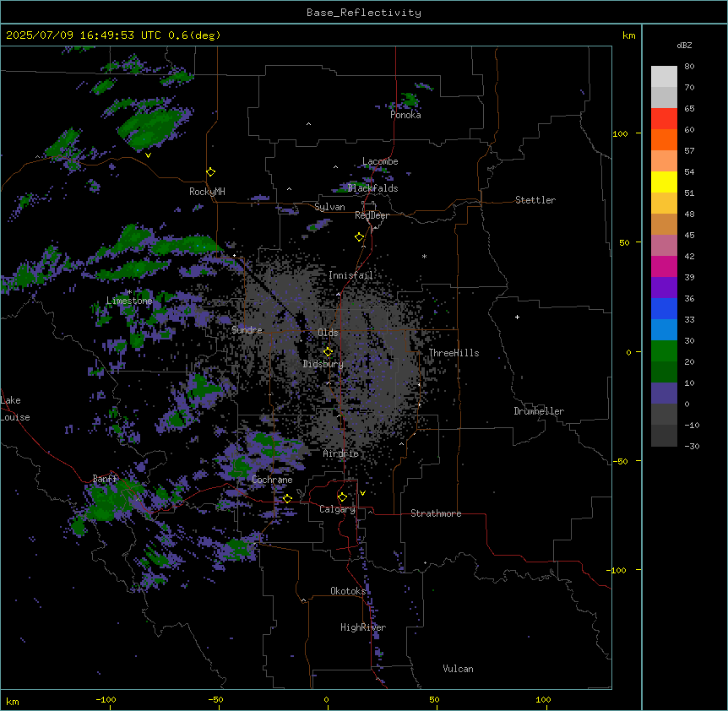Viewport: 728px width, 711px height.
Task: Click the 80 value on the dBZ legend
Action: [689, 67]
